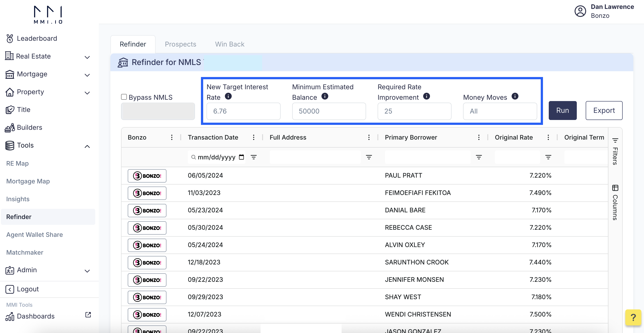Switch to the Prospects tab
The image size is (644, 333).
(x=180, y=44)
